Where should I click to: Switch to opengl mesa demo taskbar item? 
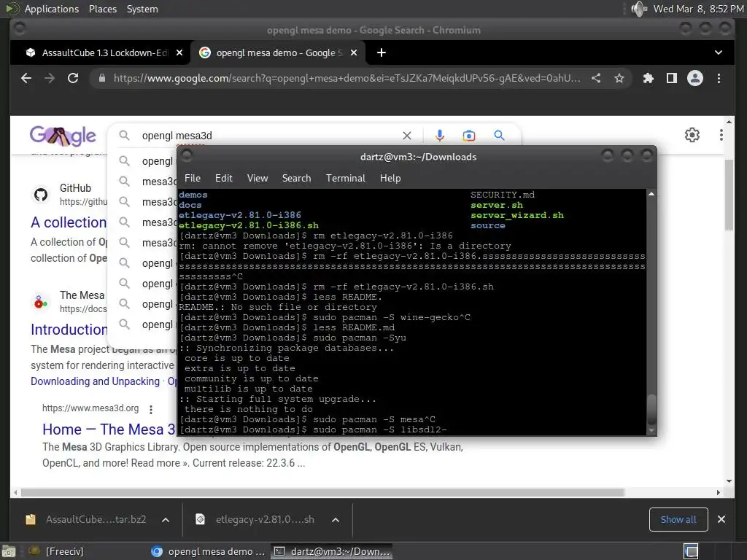(208, 551)
